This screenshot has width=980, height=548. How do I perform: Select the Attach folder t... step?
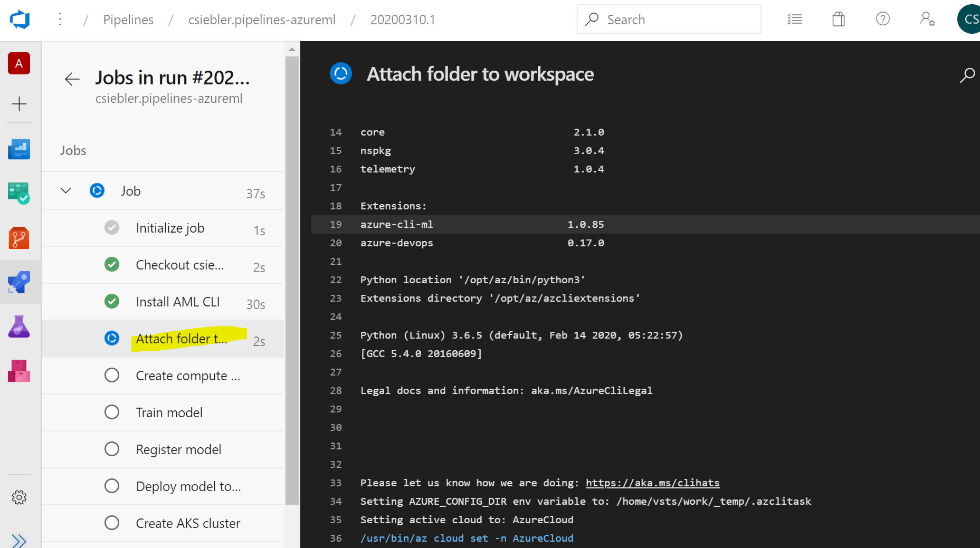pyautogui.click(x=163, y=339)
